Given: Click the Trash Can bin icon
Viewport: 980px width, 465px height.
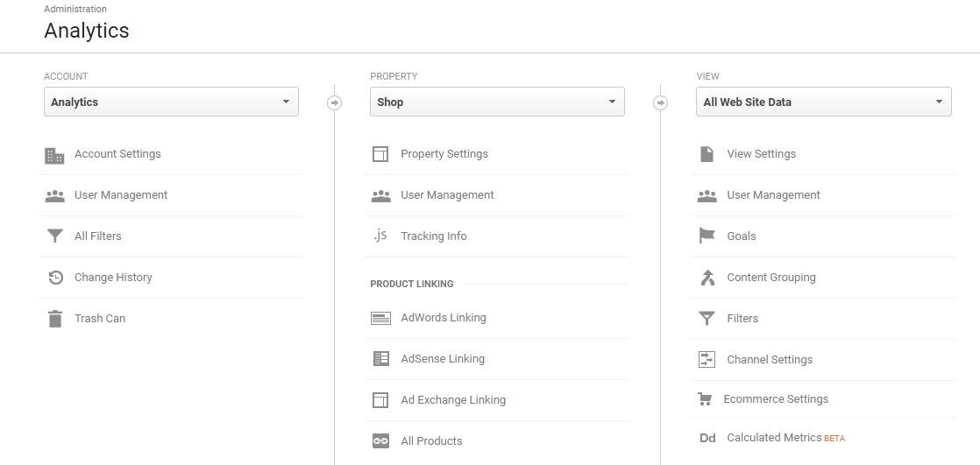Looking at the screenshot, I should tap(55, 319).
